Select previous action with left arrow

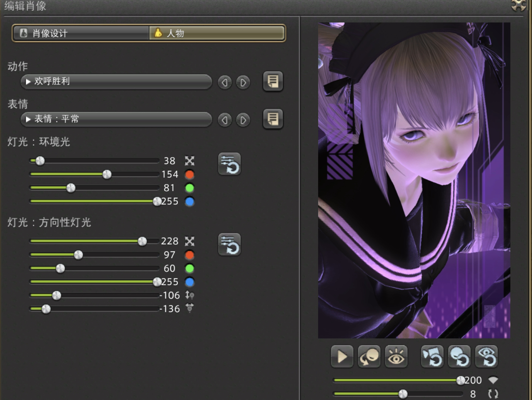coord(224,82)
